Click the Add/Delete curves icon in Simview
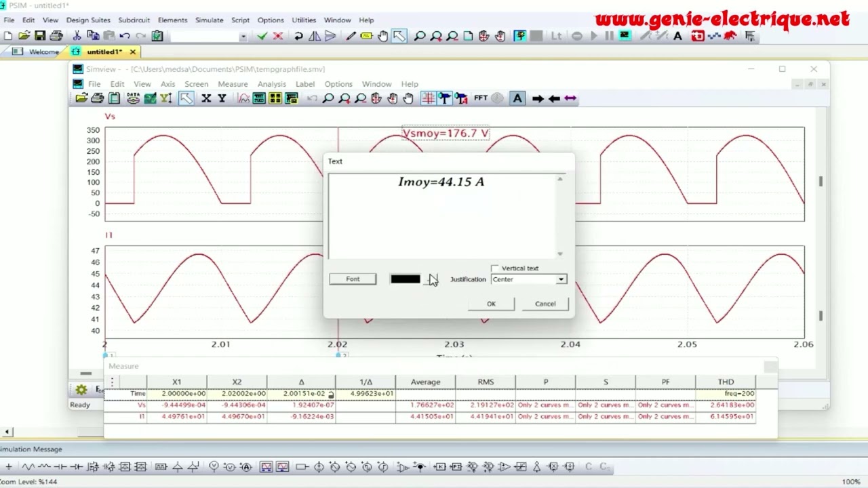Image resolution: width=868 pixels, height=488 pixels. point(244,98)
